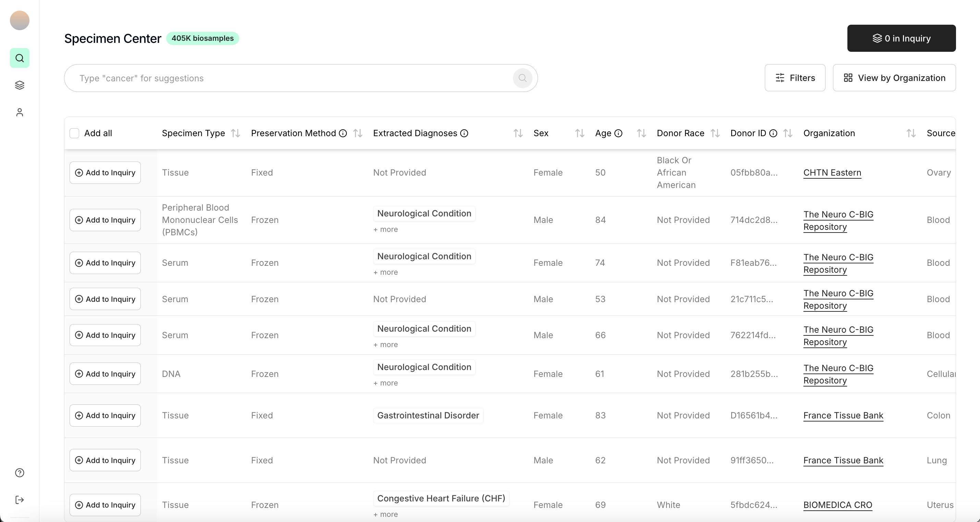Screen dimensions: 980x522
Task: Open the 0 in Inquiry button
Action: [x=901, y=38]
